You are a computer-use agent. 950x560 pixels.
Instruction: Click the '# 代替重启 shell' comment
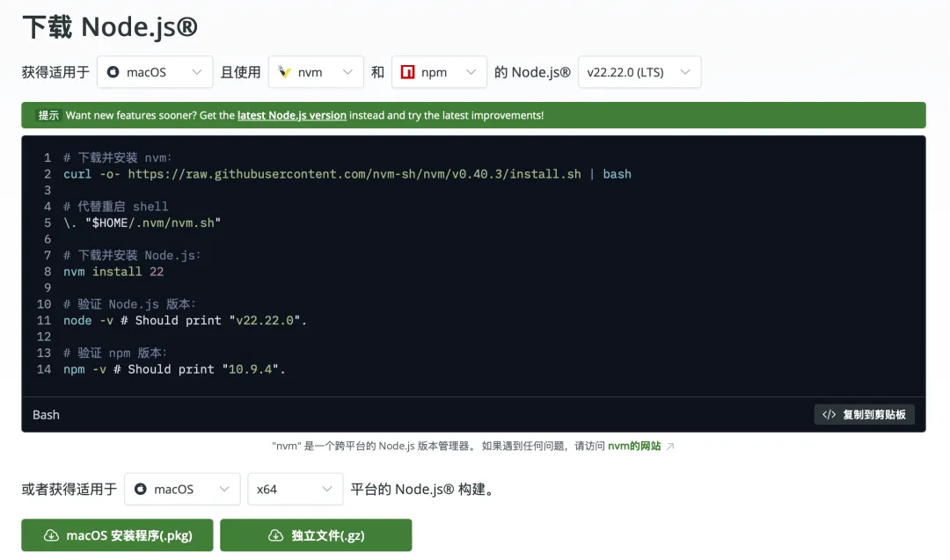pos(116,207)
